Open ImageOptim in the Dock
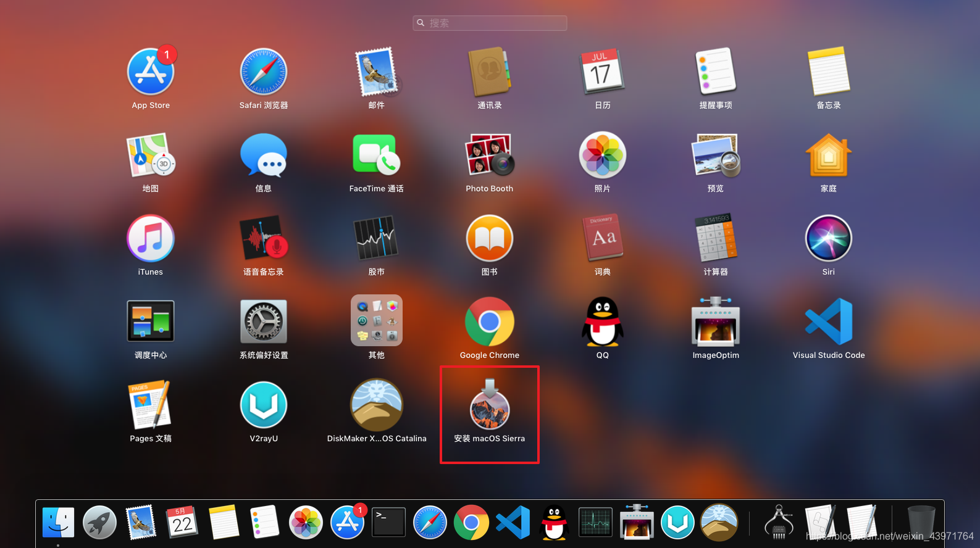This screenshot has width=980, height=548. (637, 523)
